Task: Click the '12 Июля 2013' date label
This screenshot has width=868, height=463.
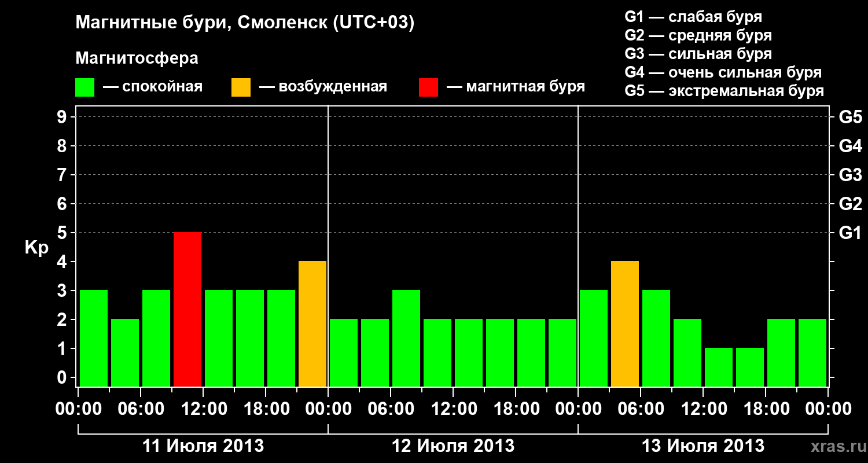Action: click(453, 446)
